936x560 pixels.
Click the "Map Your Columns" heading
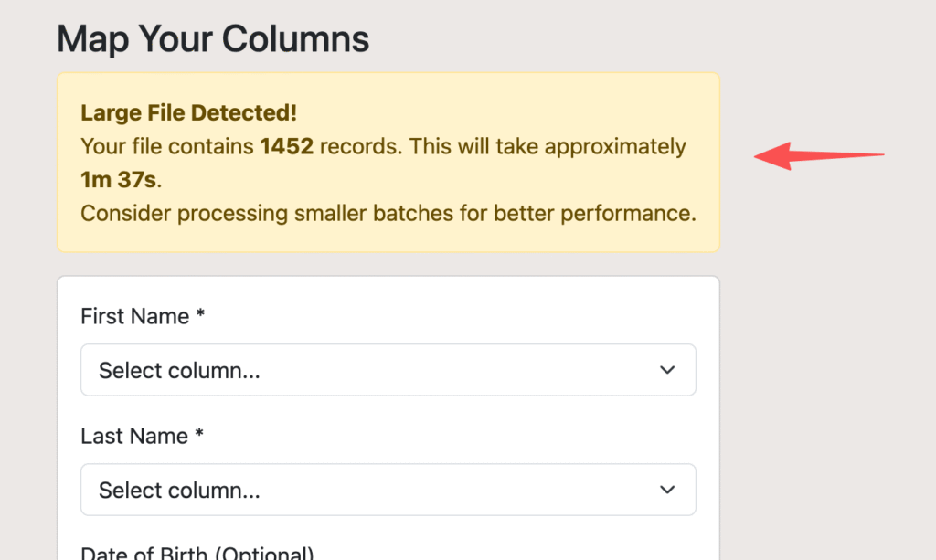pos(213,39)
